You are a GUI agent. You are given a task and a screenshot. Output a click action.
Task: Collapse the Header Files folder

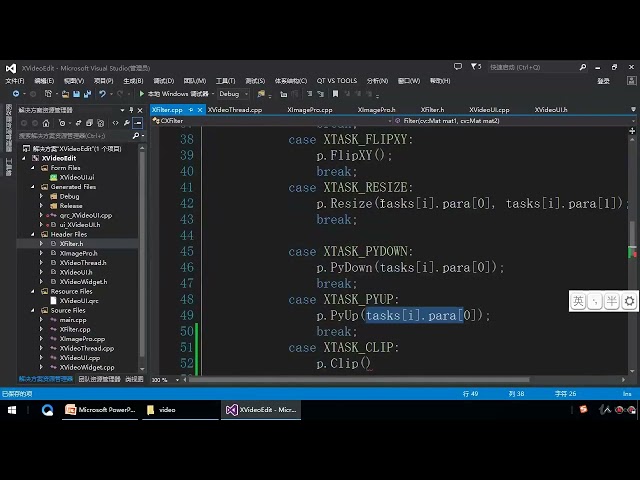tap(33, 234)
